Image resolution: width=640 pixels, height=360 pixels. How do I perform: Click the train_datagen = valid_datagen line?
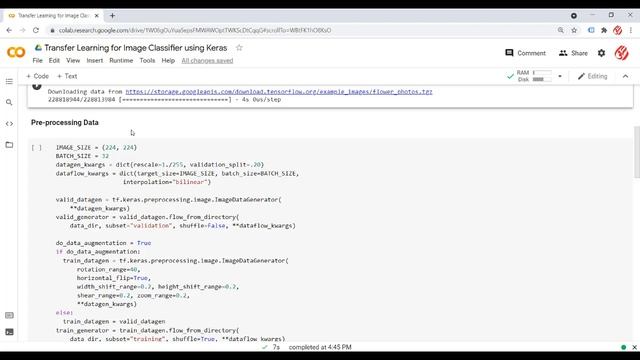(x=114, y=322)
